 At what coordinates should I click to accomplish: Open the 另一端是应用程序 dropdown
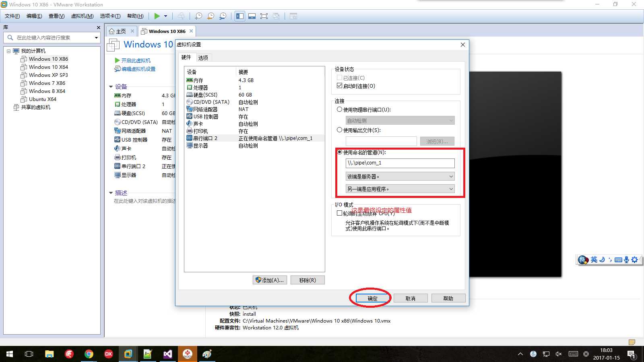400,189
